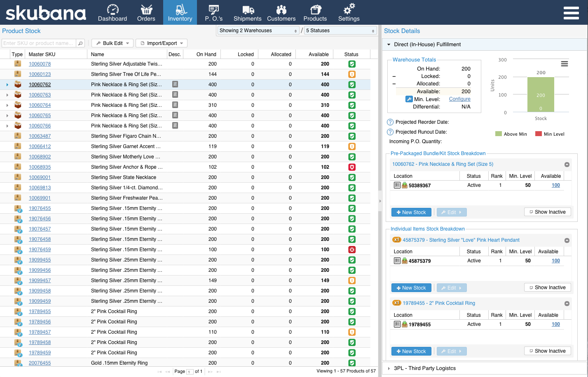
Task: Toggle Show Inactive for the Pink Cocktail Ring
Action: [x=548, y=351]
